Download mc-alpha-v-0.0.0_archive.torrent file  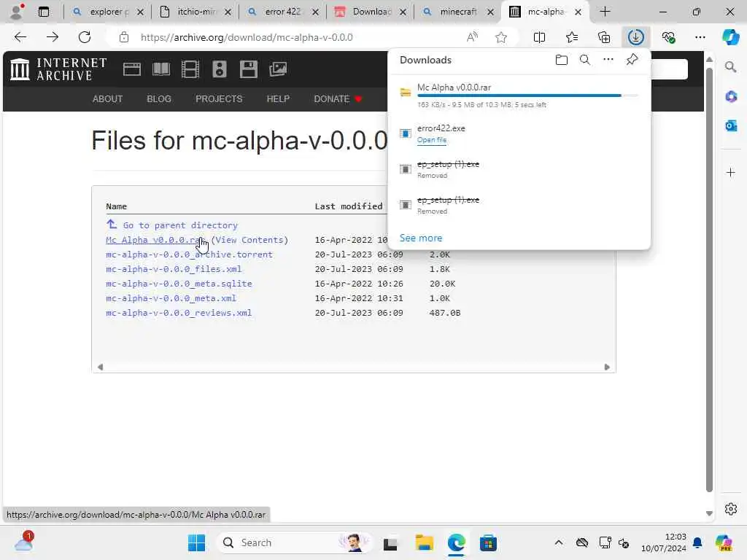point(189,254)
